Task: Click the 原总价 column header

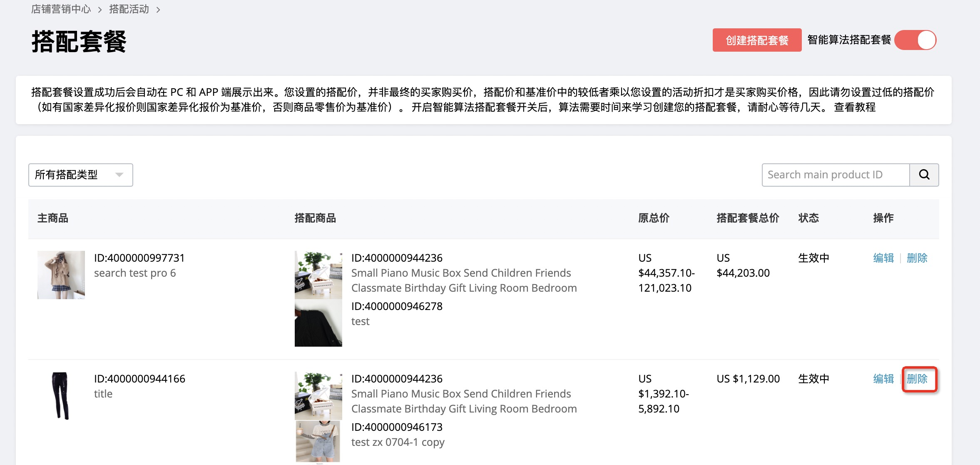Action: click(x=654, y=218)
